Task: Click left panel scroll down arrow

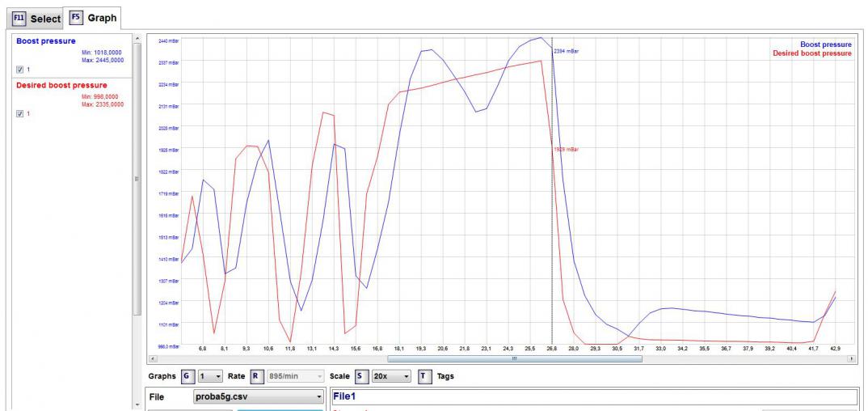Action: coord(137,405)
